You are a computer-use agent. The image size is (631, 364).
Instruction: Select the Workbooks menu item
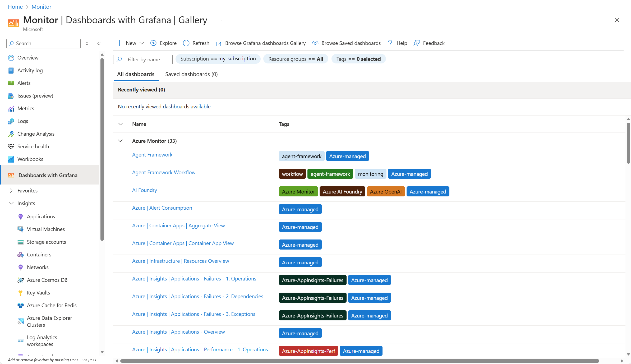[30, 159]
